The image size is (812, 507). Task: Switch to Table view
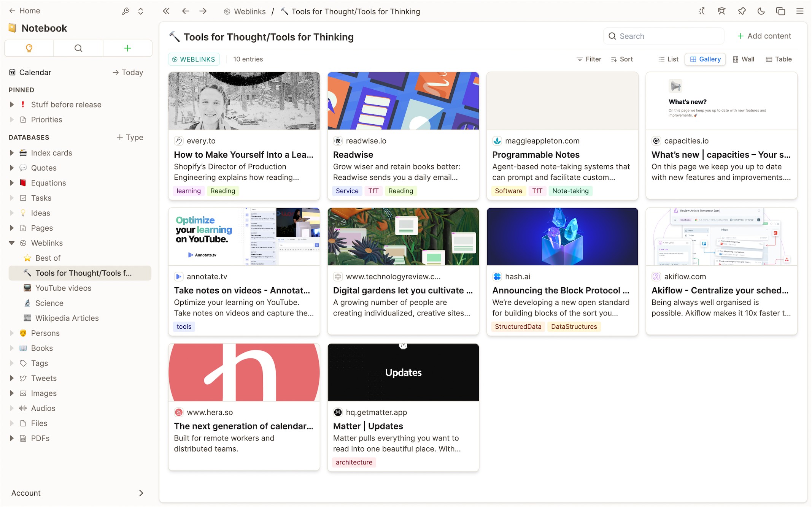pos(779,59)
